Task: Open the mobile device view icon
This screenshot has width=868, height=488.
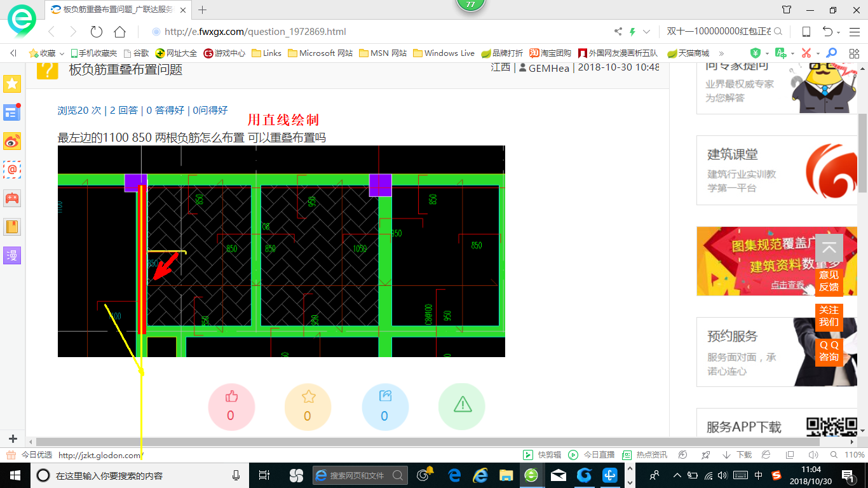Action: click(806, 32)
